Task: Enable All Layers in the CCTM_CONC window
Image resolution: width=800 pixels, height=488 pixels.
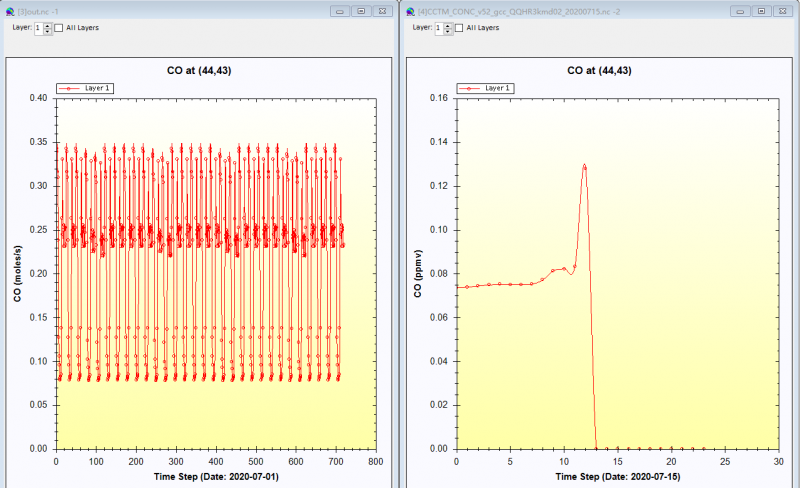Action: point(459,28)
